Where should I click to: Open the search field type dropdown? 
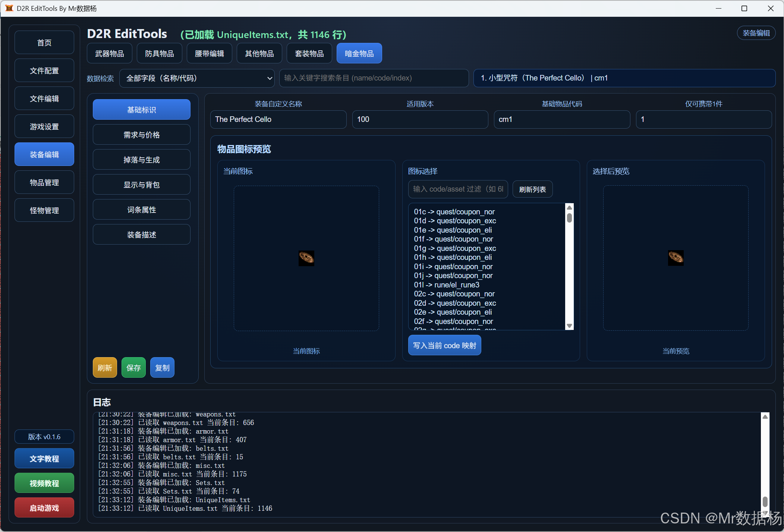(x=197, y=78)
